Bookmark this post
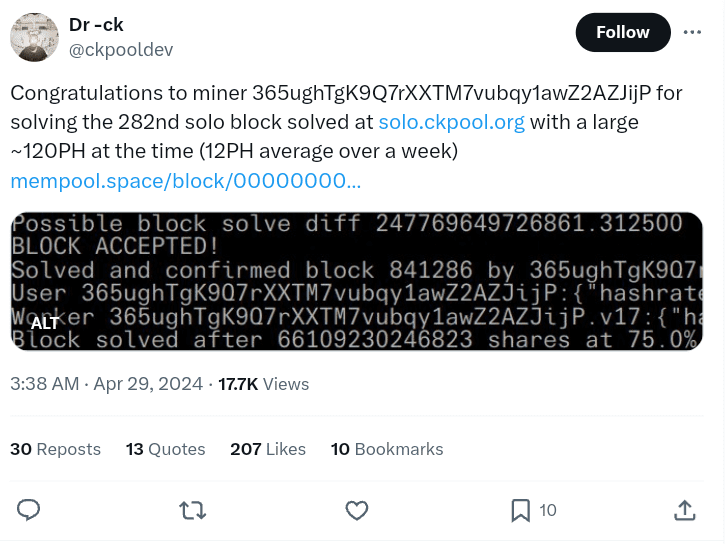 (521, 510)
